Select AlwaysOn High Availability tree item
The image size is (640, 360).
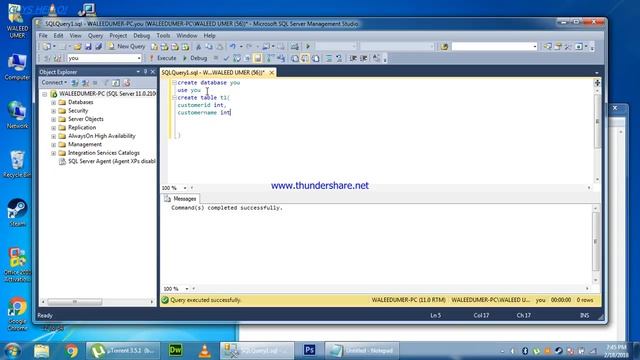tap(102, 136)
